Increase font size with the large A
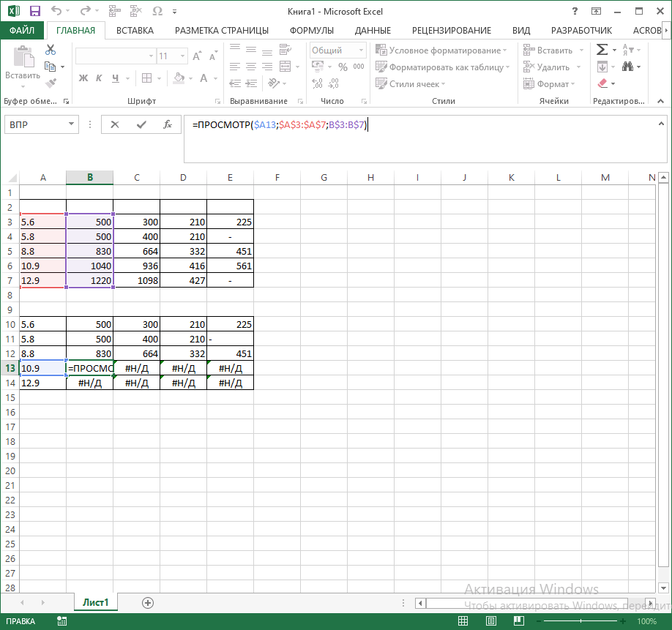The height and width of the screenshot is (630, 672). 197,56
